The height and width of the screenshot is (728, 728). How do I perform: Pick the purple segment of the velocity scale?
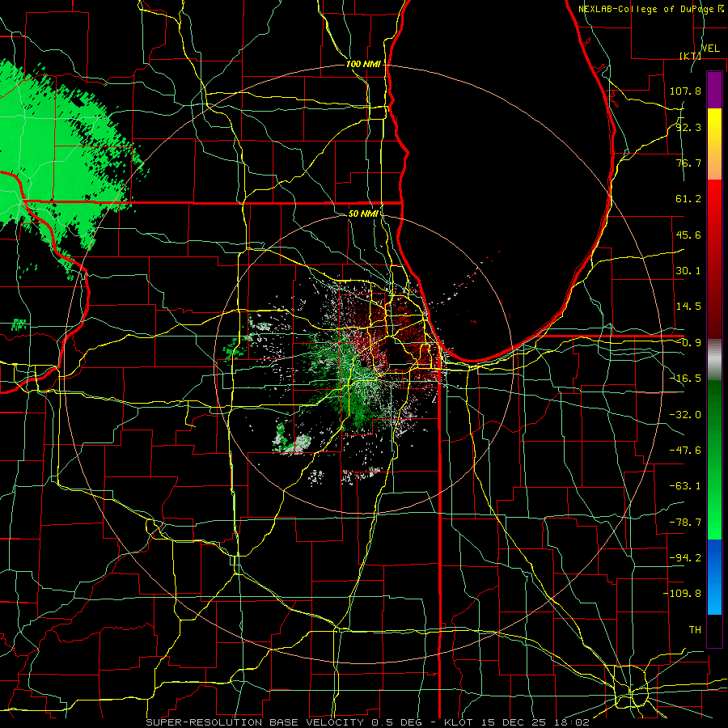tap(714, 90)
